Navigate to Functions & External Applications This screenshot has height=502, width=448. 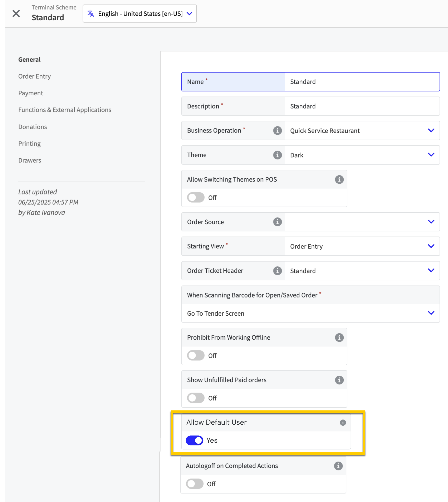click(x=65, y=110)
